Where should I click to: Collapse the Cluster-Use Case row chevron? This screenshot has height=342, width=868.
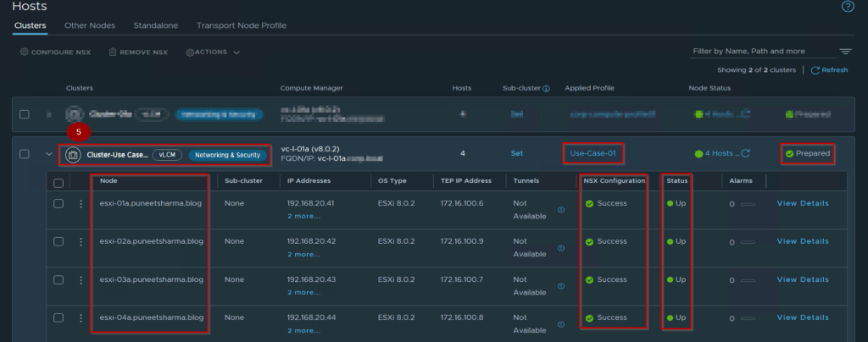click(x=48, y=154)
